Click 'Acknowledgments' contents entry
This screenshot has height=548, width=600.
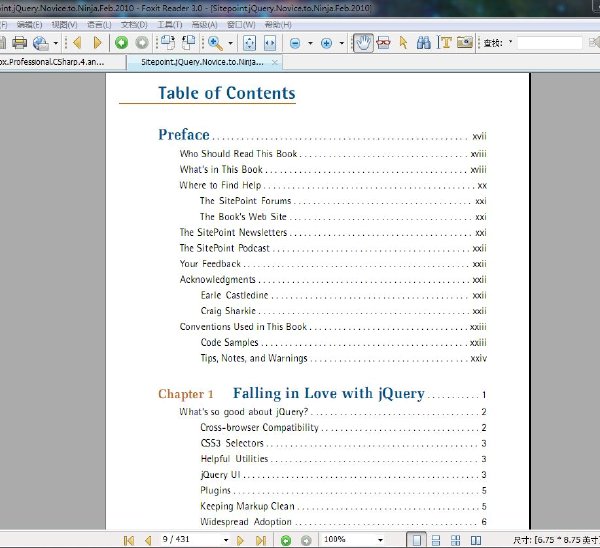333,280
